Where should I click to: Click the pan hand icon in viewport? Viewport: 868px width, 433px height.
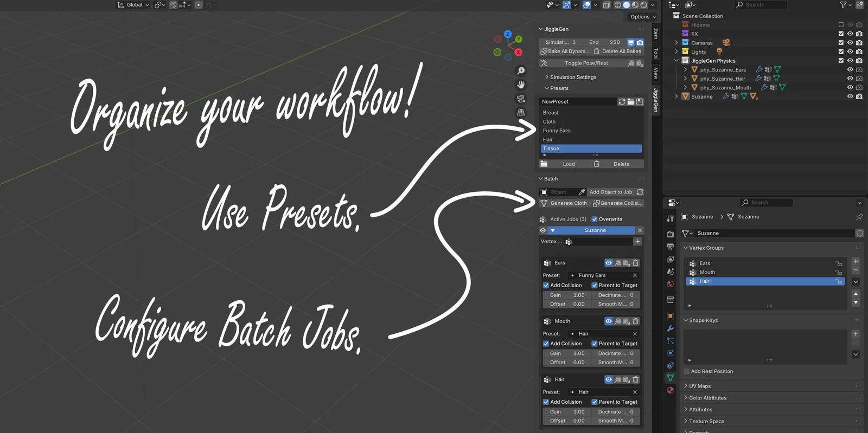click(521, 85)
